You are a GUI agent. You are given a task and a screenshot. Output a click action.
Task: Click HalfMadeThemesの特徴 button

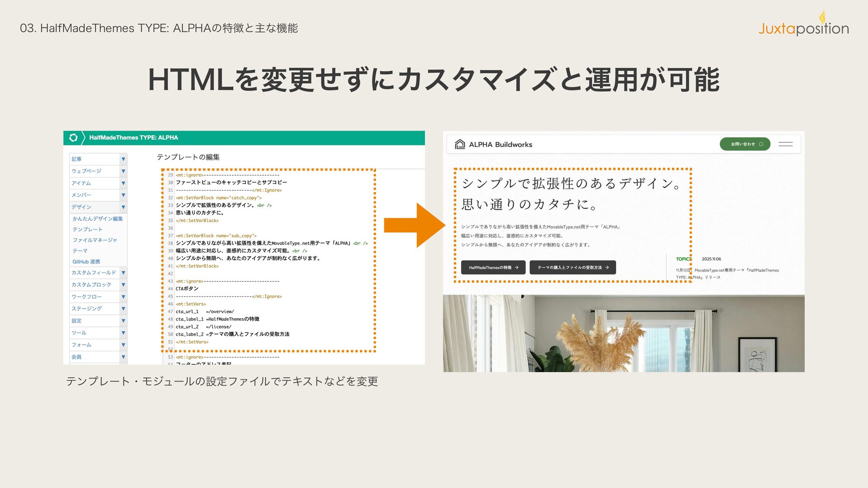pyautogui.click(x=493, y=267)
